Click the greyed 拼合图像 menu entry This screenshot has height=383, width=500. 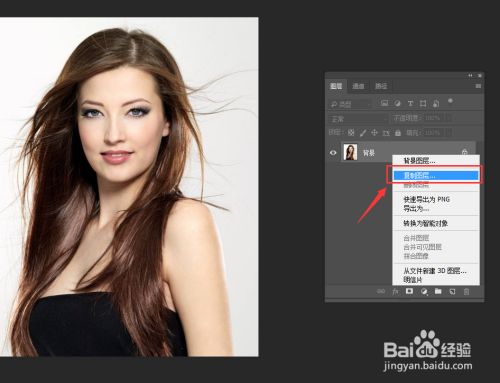(436, 256)
